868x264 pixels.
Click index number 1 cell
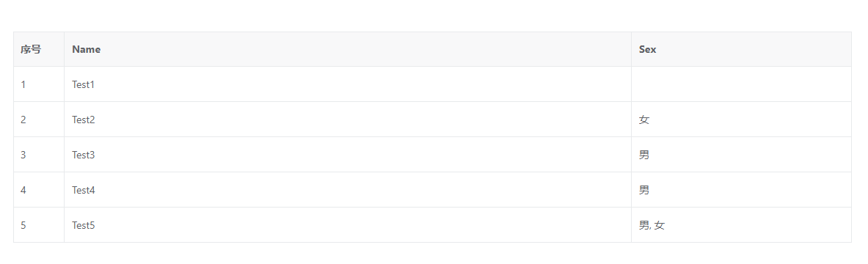tap(39, 84)
